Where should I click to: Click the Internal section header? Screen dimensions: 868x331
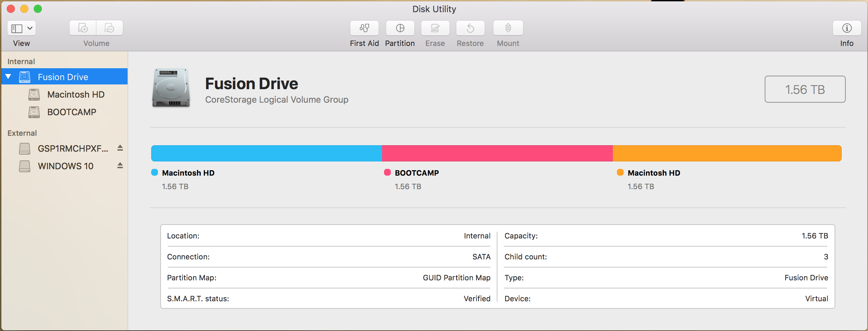(x=21, y=61)
